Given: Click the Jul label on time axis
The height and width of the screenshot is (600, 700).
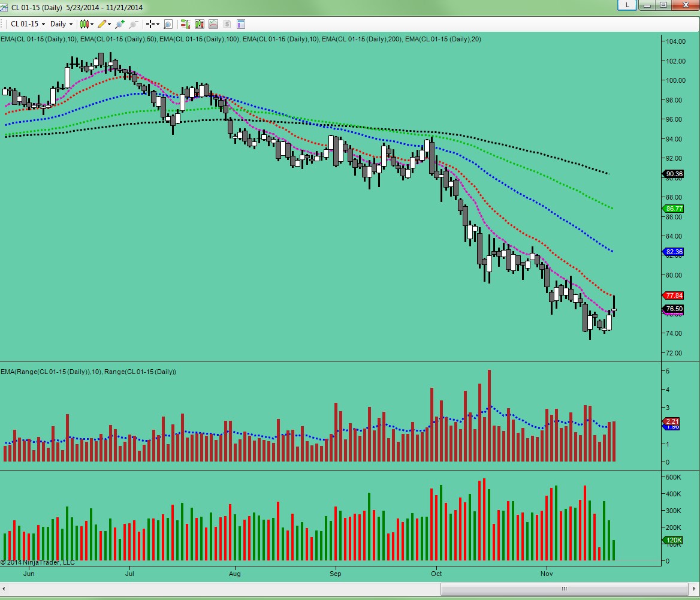Looking at the screenshot, I should (129, 574).
